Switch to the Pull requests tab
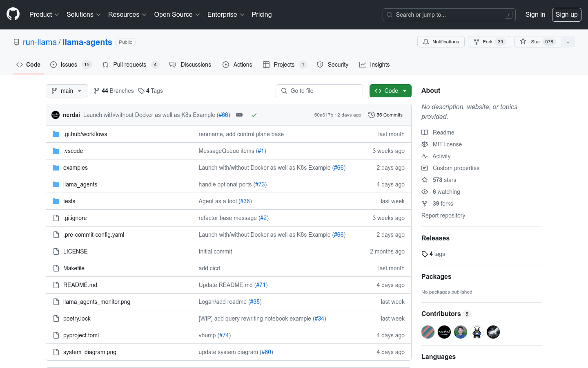Screen dimensions: 588x368 [x=131, y=65]
